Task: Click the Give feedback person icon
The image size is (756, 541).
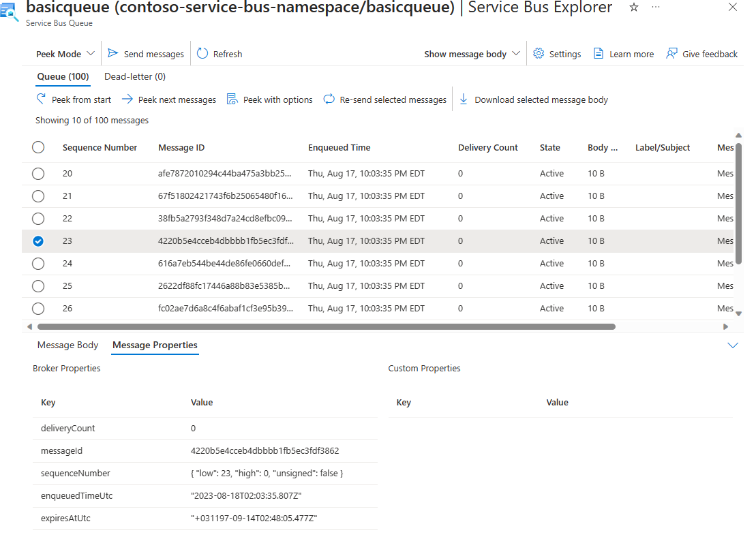Action: 671,53
